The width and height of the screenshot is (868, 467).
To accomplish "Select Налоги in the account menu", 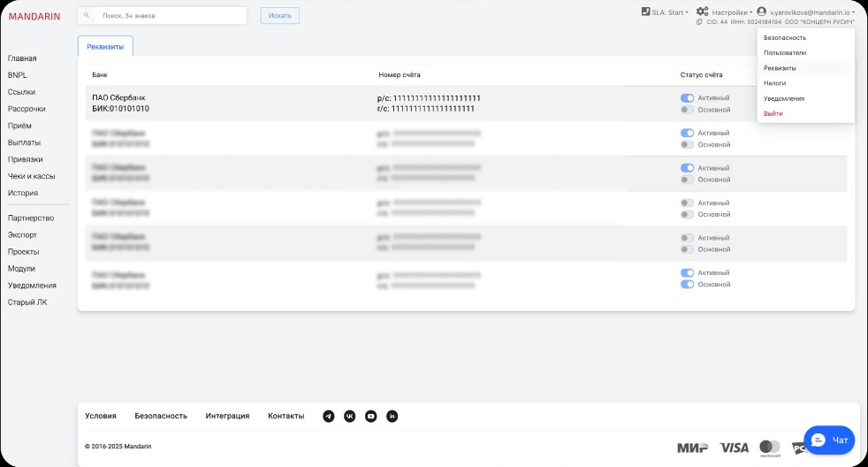I will [x=774, y=83].
